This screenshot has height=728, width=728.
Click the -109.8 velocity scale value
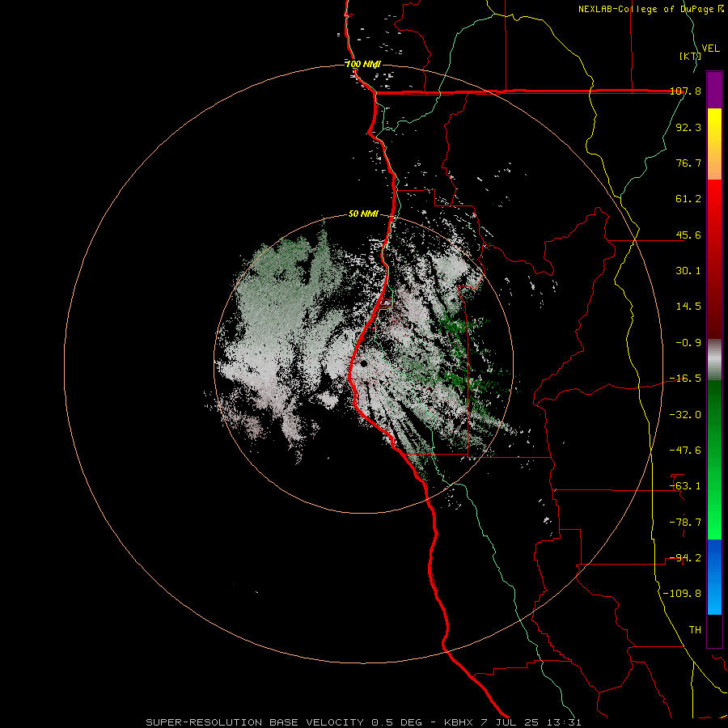pyautogui.click(x=682, y=594)
